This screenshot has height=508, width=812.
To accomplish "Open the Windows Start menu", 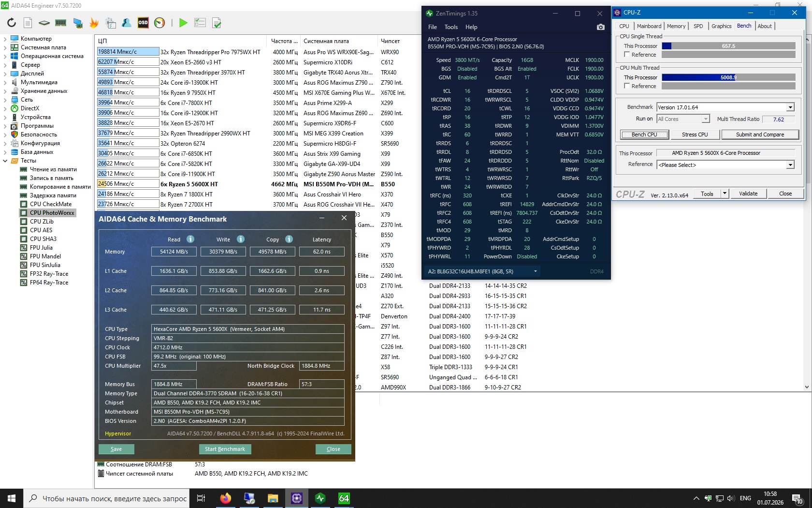I will point(12,498).
